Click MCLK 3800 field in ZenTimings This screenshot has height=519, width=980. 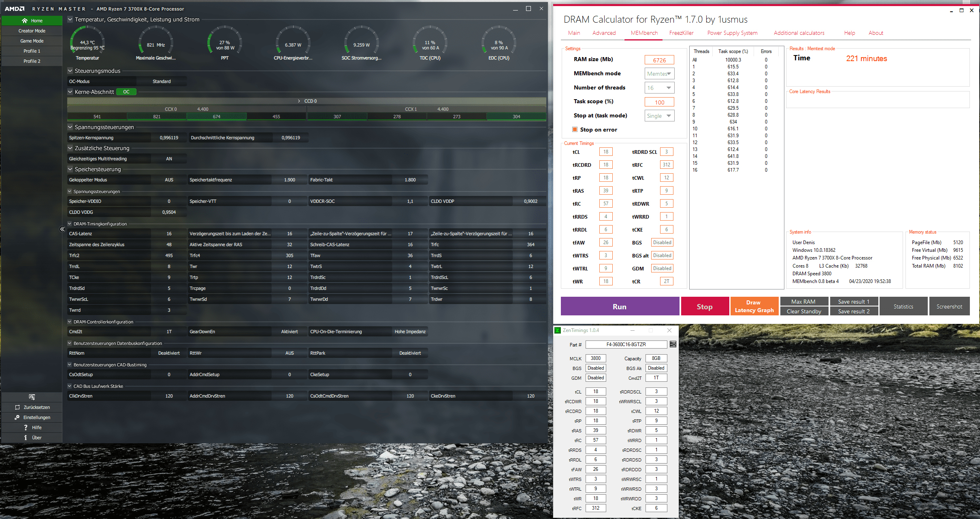(596, 358)
